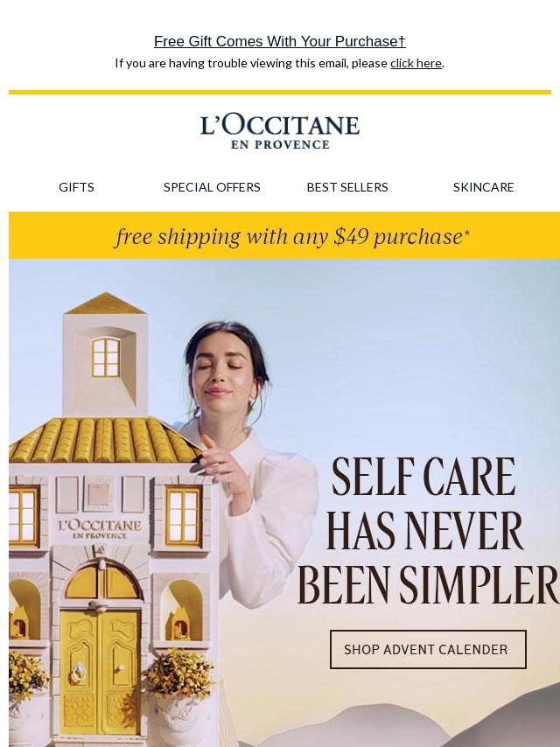Click the 'click here' view-in-browser link
560x747 pixels.
coord(416,63)
